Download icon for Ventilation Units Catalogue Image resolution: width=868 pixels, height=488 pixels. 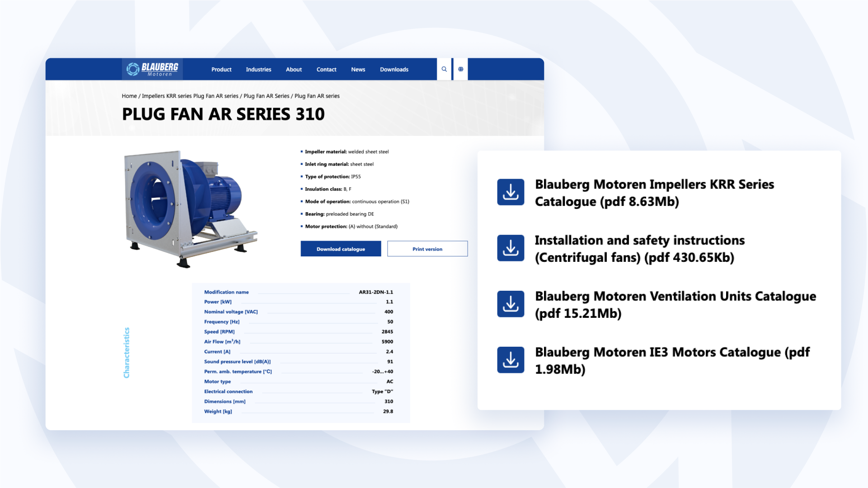point(511,304)
